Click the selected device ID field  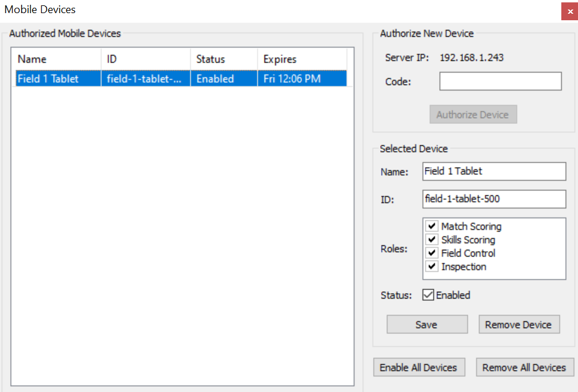coord(493,199)
